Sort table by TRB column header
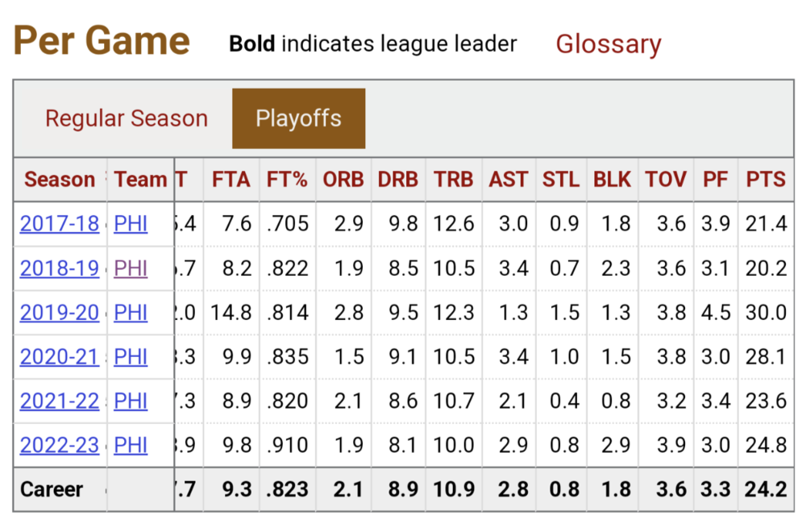The height and width of the screenshot is (532, 806). [x=453, y=180]
